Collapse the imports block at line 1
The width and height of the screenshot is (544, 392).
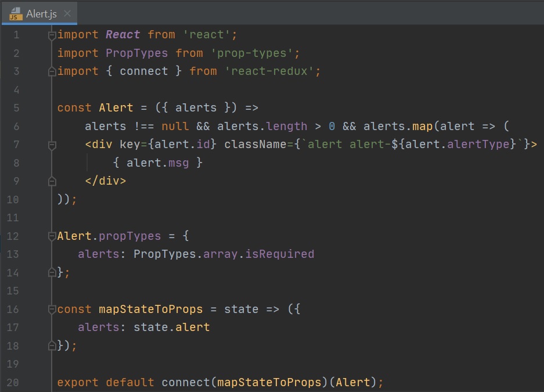(x=52, y=35)
